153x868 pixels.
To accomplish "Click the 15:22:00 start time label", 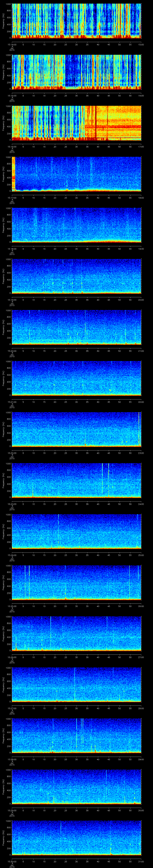I will click(12, 453).
